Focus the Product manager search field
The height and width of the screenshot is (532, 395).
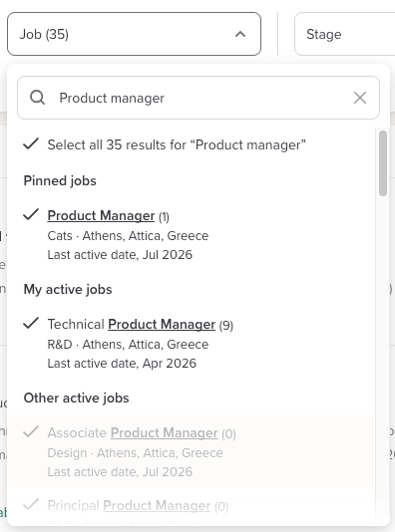[198, 98]
